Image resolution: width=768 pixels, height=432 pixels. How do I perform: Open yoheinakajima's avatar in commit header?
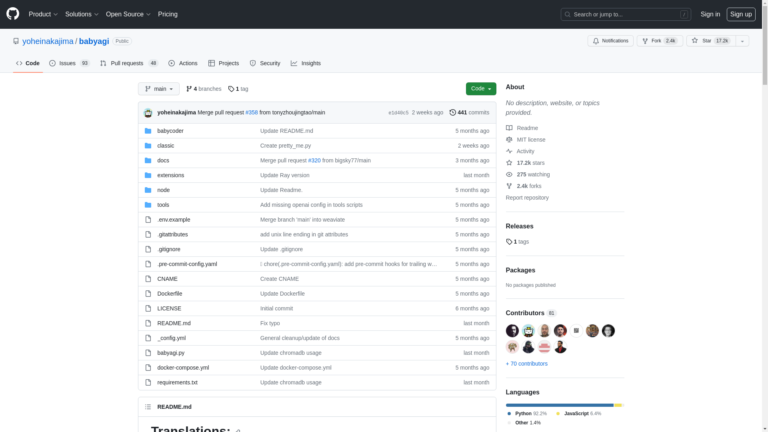[148, 113]
